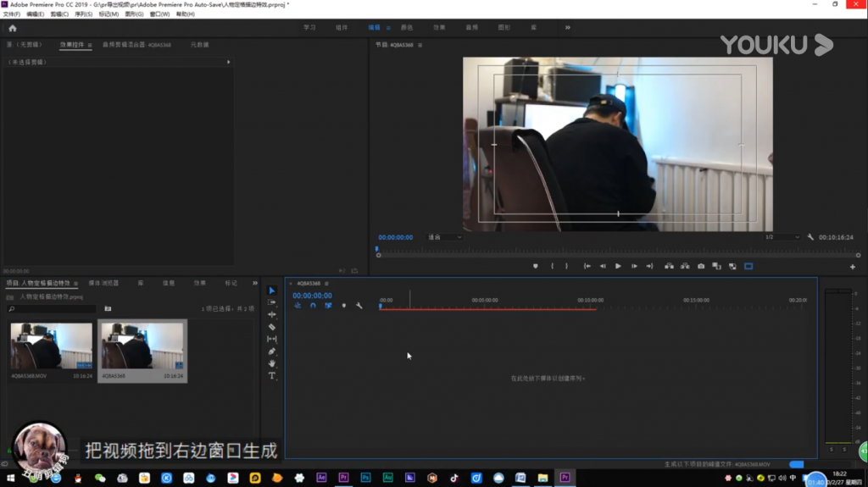Expand the effect controls clip arrow
868x487 pixels.
(x=229, y=62)
